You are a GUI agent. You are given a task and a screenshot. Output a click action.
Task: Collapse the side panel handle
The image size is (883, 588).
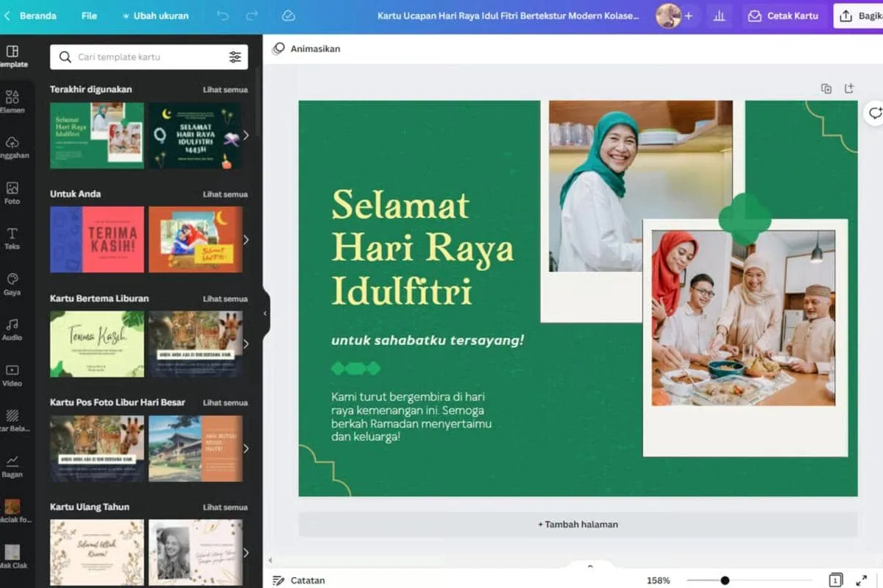pos(266,314)
